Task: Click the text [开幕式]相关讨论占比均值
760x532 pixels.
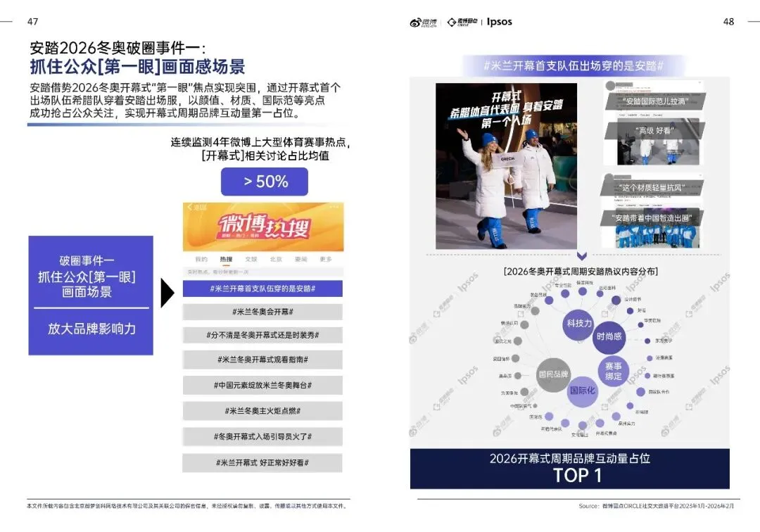Action: [x=265, y=156]
